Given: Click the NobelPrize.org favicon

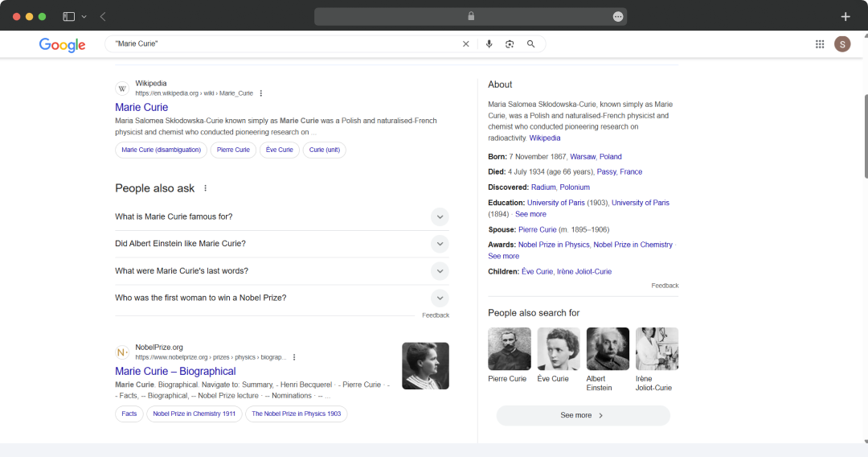Looking at the screenshot, I should [122, 352].
